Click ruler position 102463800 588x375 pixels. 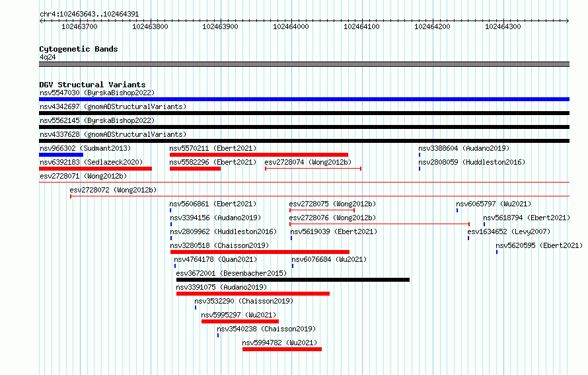[x=151, y=26]
